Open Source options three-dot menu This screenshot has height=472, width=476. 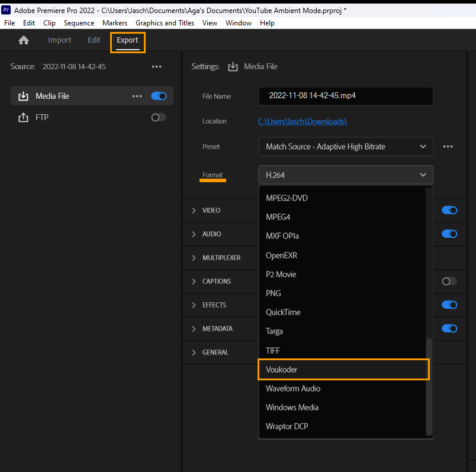pos(157,67)
